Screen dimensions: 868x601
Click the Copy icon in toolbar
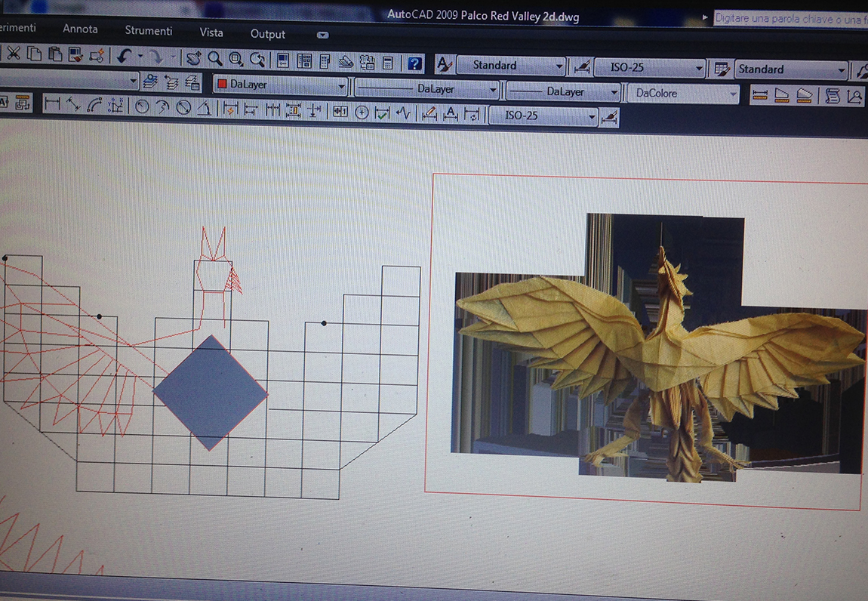tap(34, 54)
